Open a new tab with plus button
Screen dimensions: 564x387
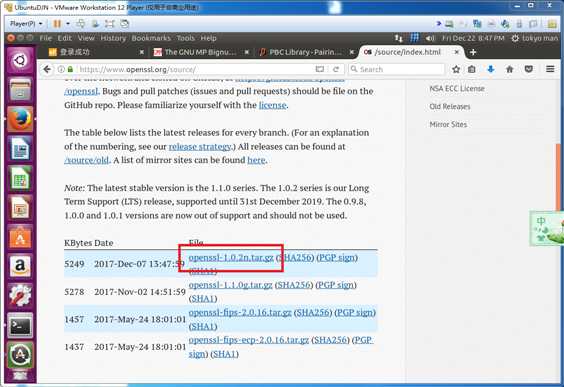click(x=473, y=53)
